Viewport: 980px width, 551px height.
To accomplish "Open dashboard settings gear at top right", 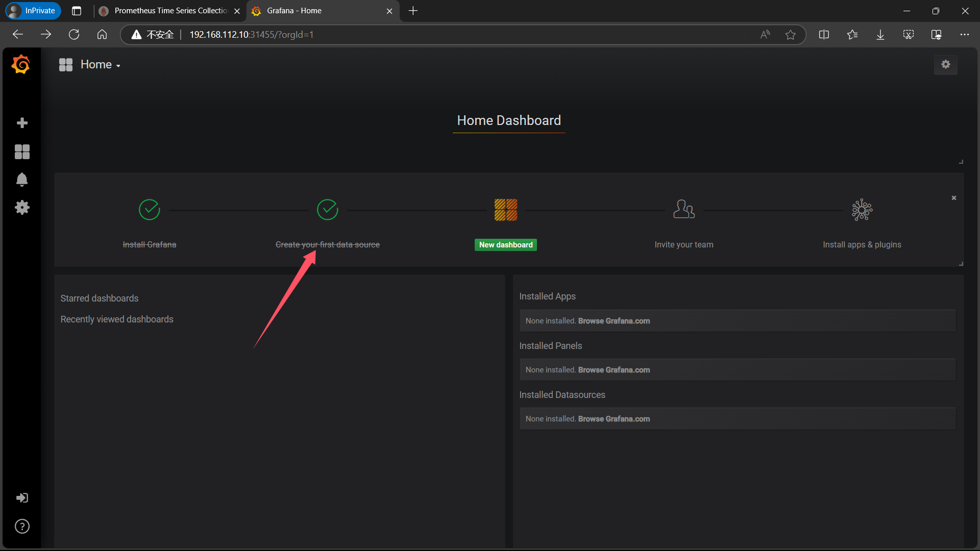I will click(945, 64).
